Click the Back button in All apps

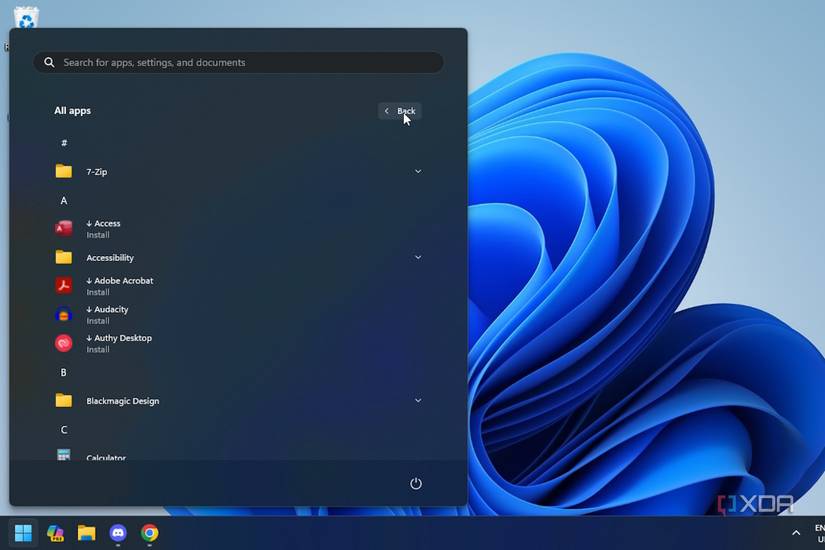400,111
